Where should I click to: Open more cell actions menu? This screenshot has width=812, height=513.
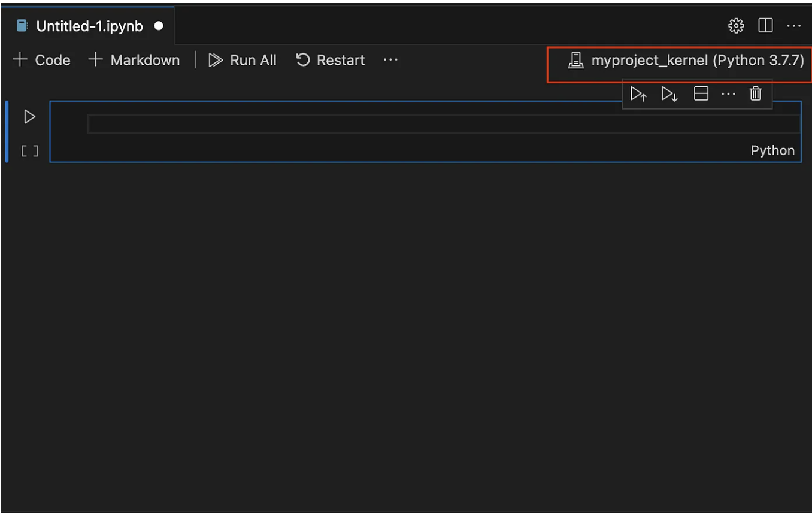coord(728,93)
